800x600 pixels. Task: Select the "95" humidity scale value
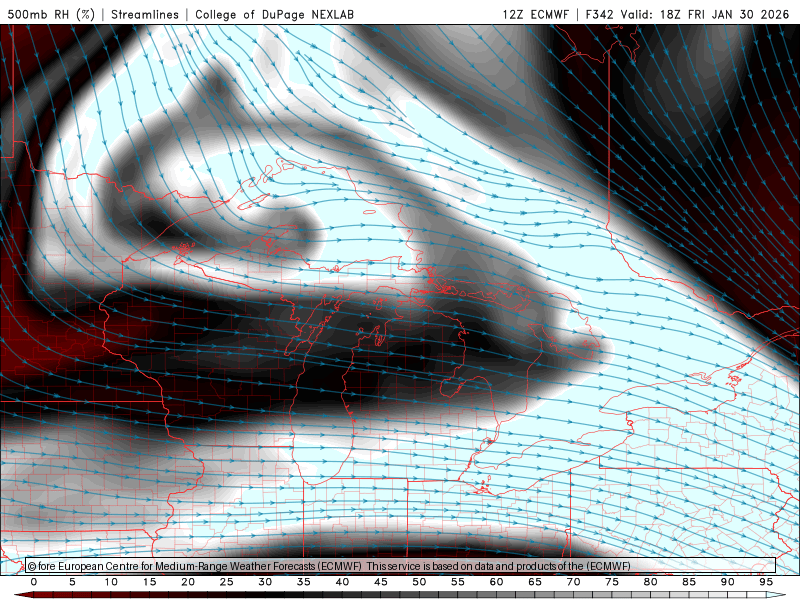(766, 582)
